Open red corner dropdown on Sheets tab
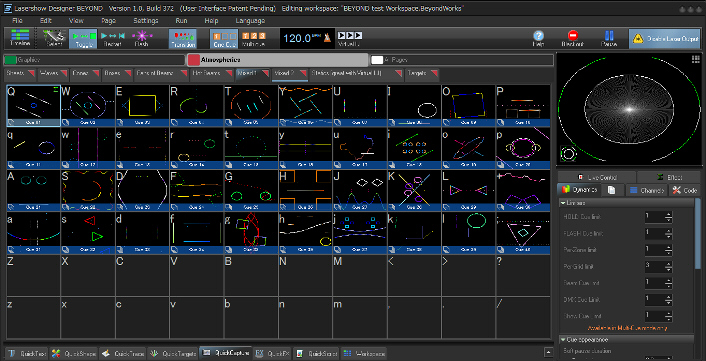Screen dimensions: 706x361 [31, 73]
